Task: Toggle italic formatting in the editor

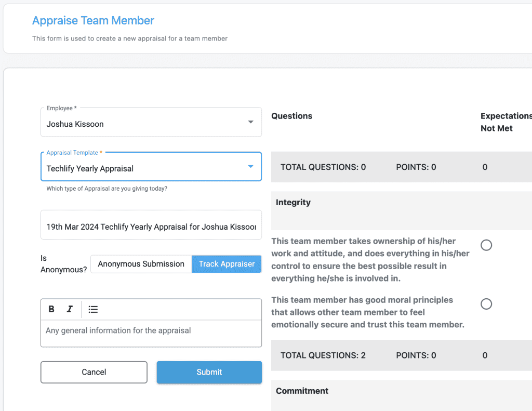Action: point(70,309)
